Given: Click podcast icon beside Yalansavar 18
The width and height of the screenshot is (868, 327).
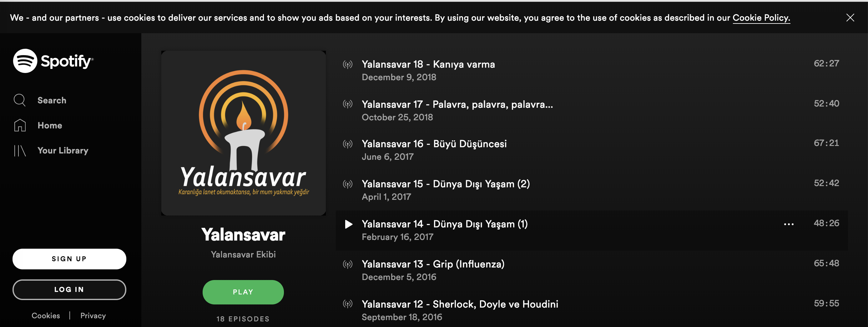Looking at the screenshot, I should pyautogui.click(x=348, y=64).
